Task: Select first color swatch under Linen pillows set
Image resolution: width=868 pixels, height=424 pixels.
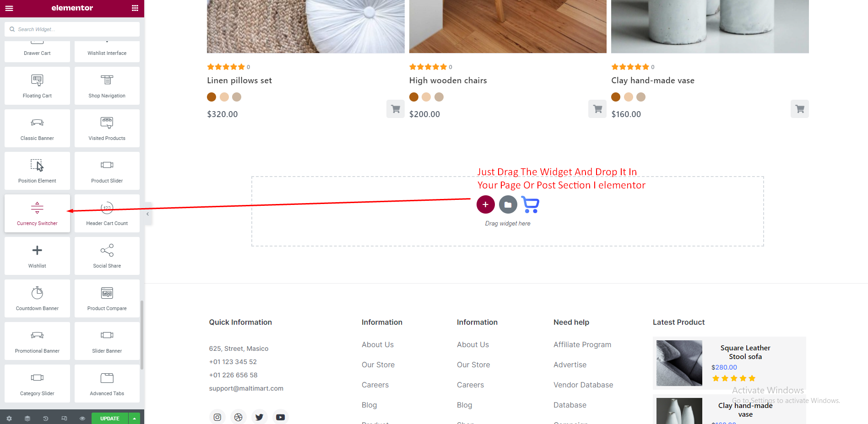Action: [212, 97]
